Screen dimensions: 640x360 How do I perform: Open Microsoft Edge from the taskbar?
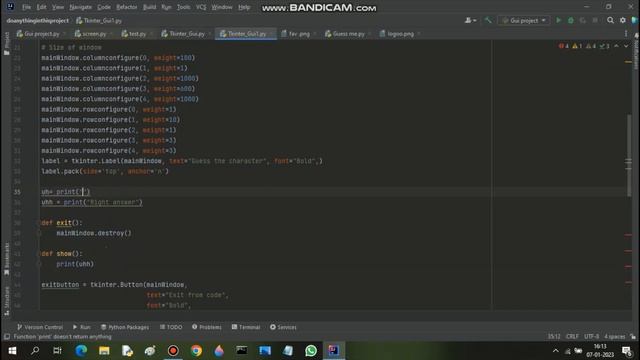click(x=81, y=351)
